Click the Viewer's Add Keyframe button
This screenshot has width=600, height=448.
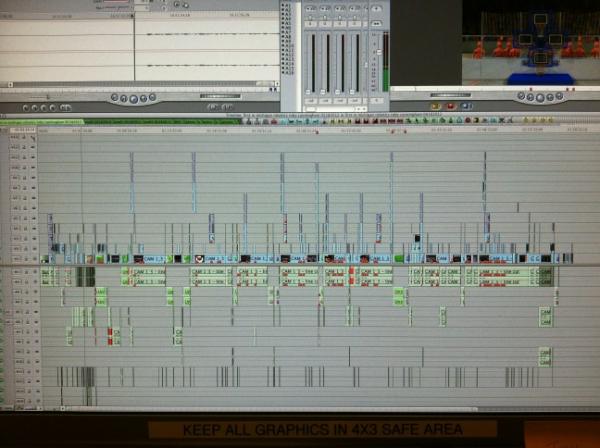pyautogui.click(x=44, y=108)
